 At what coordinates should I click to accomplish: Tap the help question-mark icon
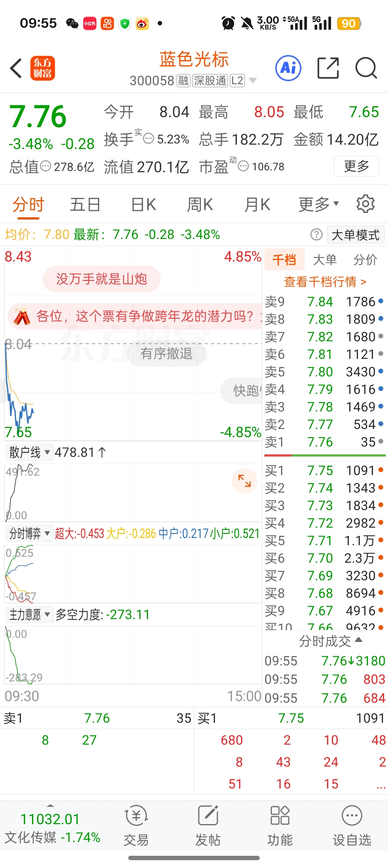coord(316,235)
